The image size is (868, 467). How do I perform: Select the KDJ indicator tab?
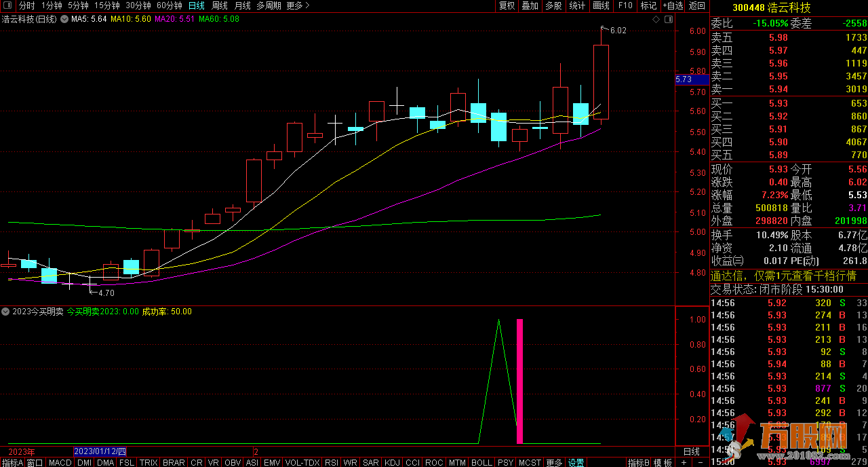(x=392, y=462)
